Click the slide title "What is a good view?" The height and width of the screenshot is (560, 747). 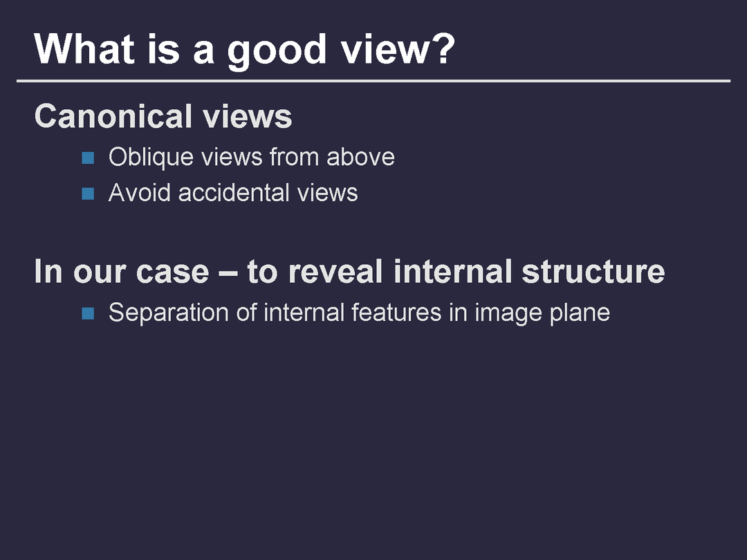pos(243,48)
